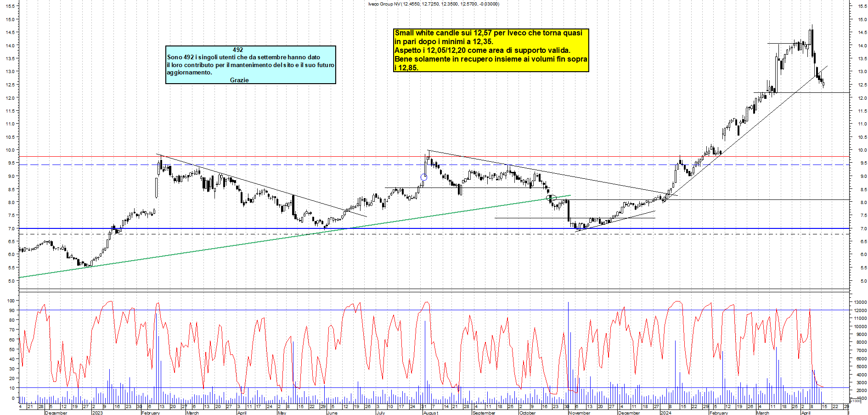Click 10.0 on the right price axis
Viewport: 868px width, 415px height.
(862, 150)
